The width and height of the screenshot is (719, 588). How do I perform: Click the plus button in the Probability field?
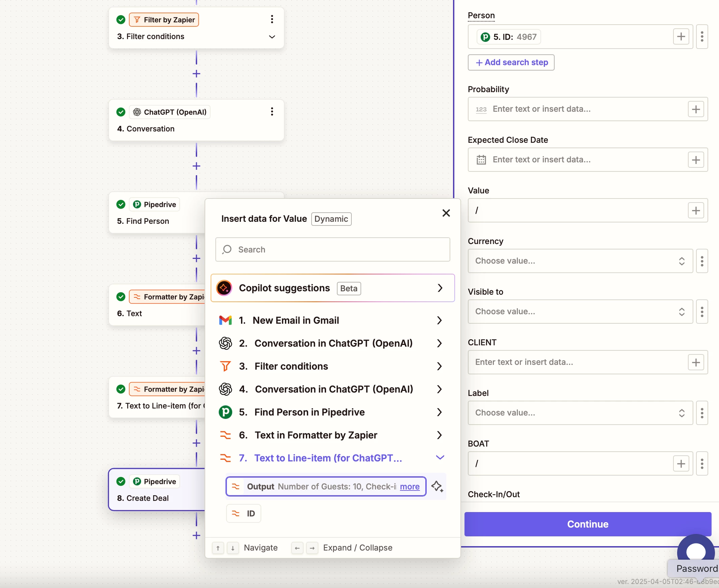point(696,109)
